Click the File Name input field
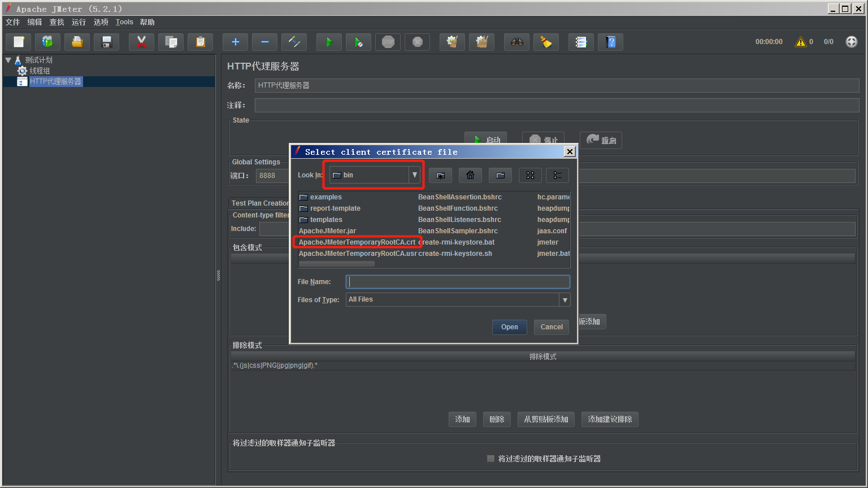This screenshot has height=488, width=868. tap(458, 282)
